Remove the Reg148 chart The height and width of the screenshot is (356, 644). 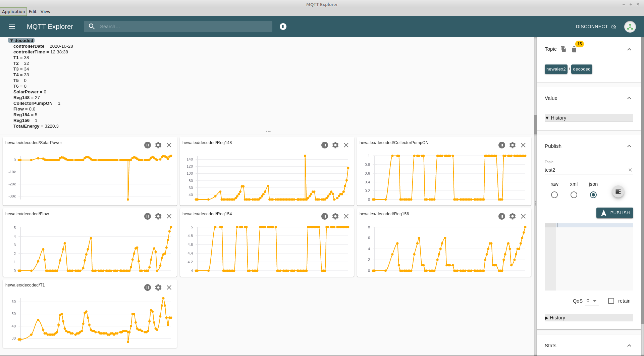pos(346,145)
